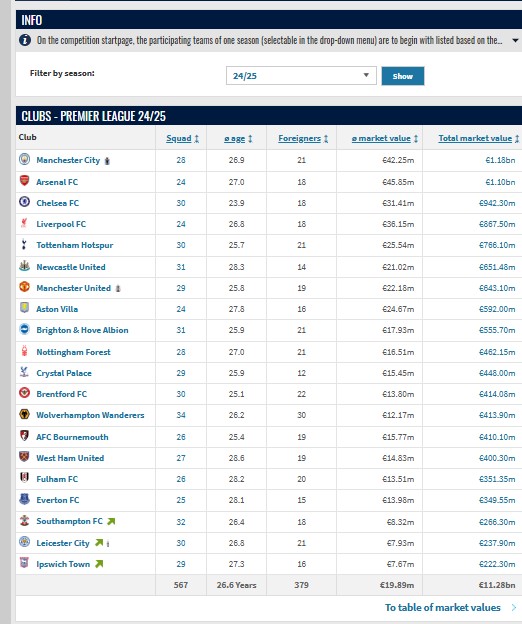522x624 pixels.
Task: Click promoted arrow icon beside Southampton FC
Action: point(111,521)
